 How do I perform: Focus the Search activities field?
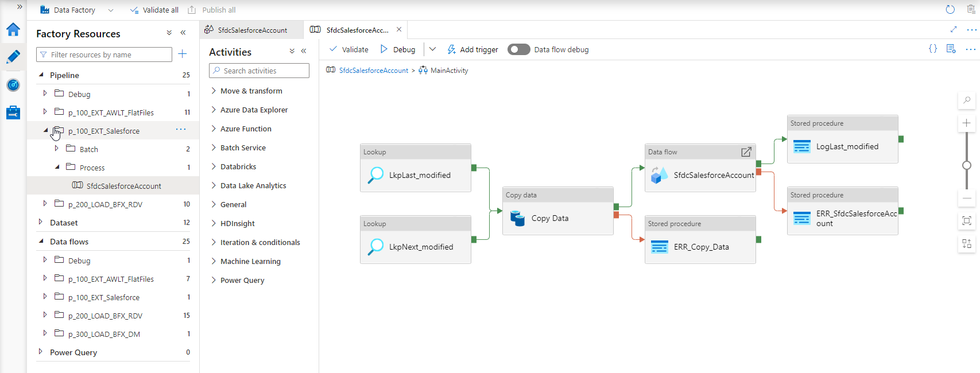click(259, 71)
